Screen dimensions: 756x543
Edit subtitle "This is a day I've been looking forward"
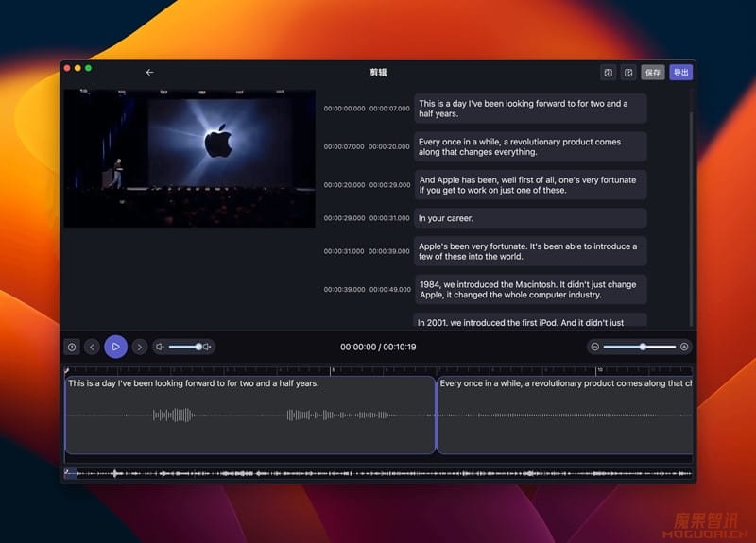(530, 109)
